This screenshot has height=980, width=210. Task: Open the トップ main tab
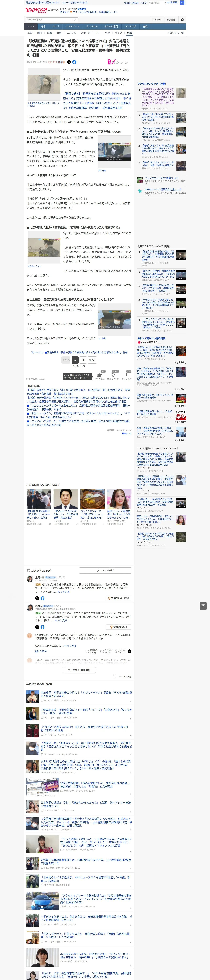pyautogui.click(x=31, y=27)
